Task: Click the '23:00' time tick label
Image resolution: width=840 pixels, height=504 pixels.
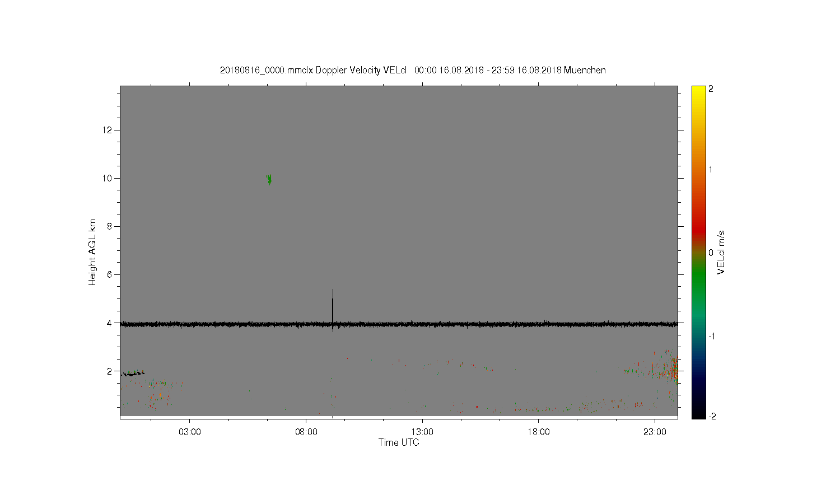Action: [655, 432]
